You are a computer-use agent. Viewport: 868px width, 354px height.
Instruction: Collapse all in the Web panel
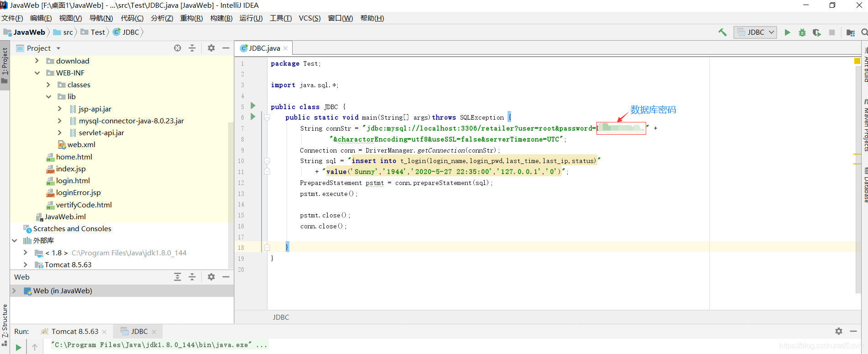(192, 277)
